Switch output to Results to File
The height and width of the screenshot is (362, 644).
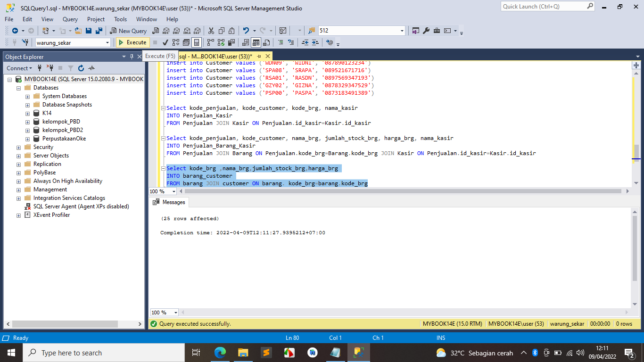point(267,42)
